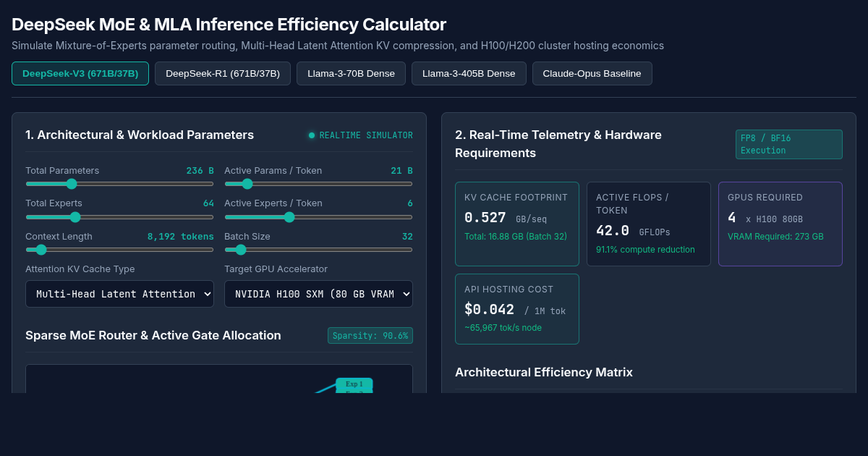Click the 236 B total parameters value
The image size is (868, 456).
click(200, 171)
